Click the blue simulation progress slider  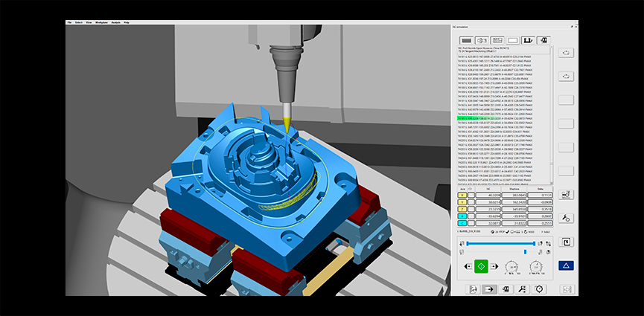[x=502, y=242]
